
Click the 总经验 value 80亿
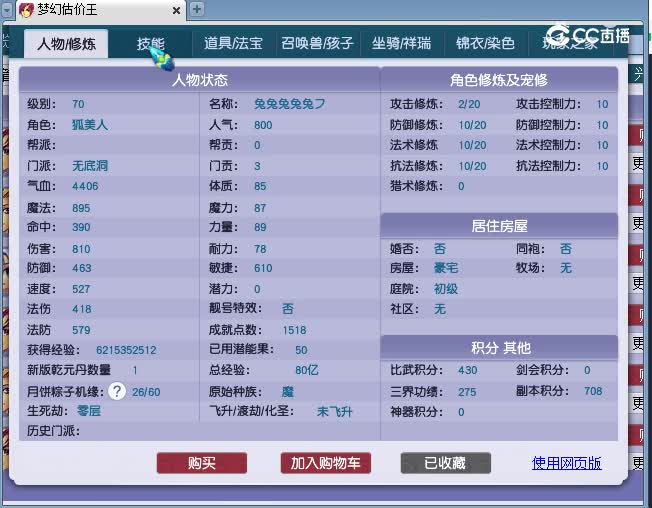[307, 370]
